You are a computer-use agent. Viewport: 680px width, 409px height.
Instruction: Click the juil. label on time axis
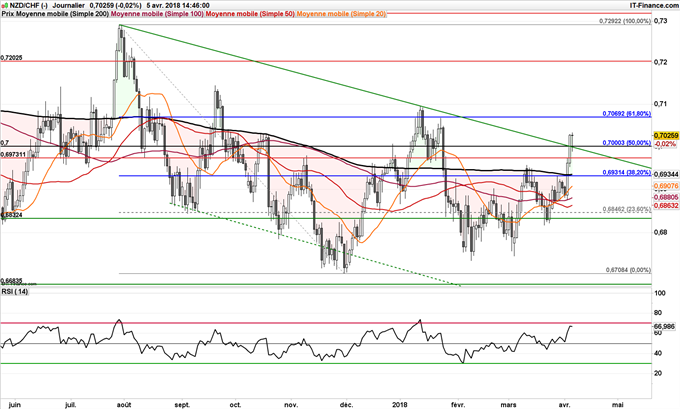point(71,405)
